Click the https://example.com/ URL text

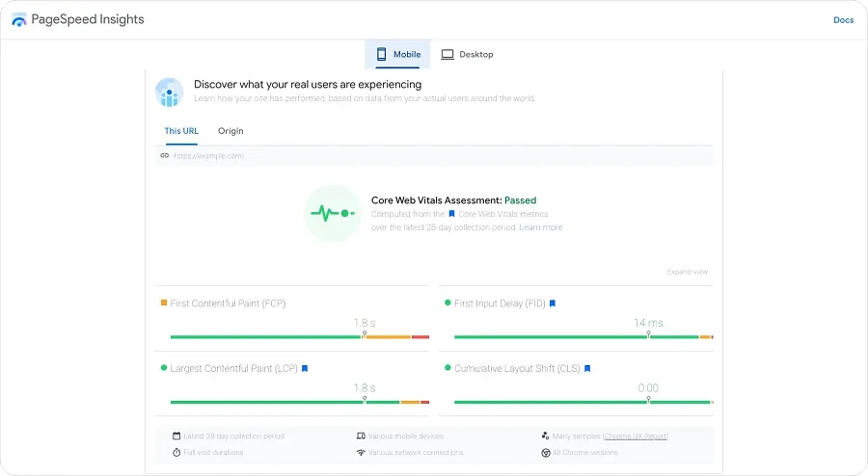[209, 156]
